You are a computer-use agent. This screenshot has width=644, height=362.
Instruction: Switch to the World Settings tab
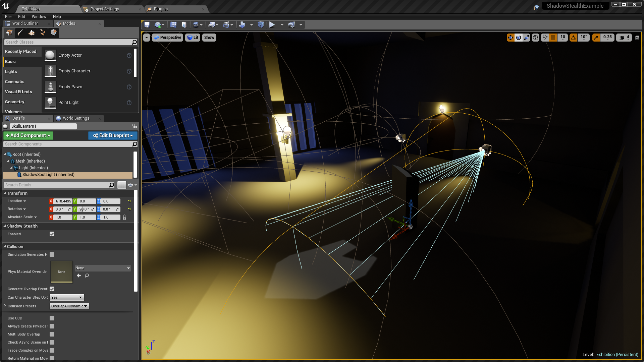(76, 118)
